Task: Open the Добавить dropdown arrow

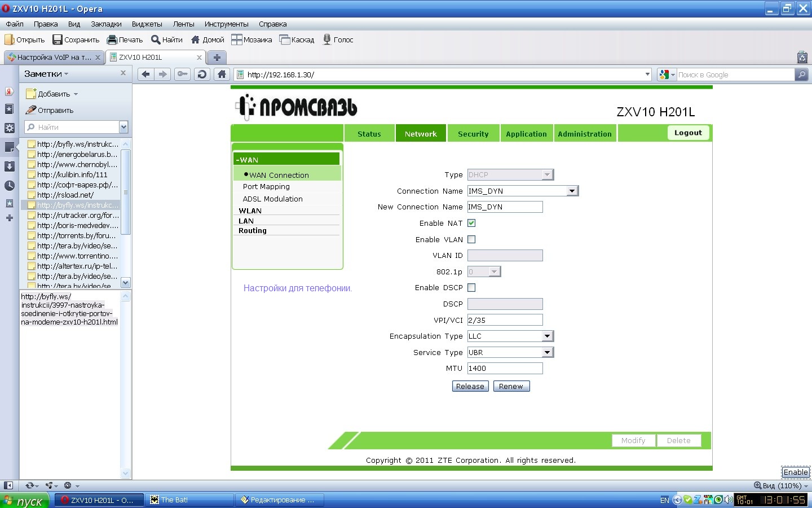Action: 76,94
